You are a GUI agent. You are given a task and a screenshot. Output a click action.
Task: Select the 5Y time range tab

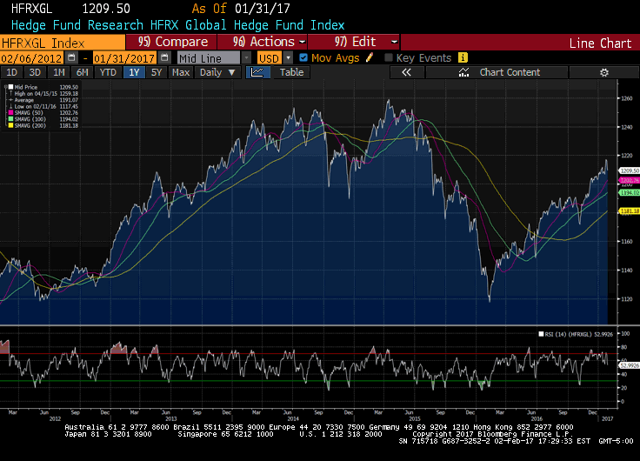(x=157, y=73)
